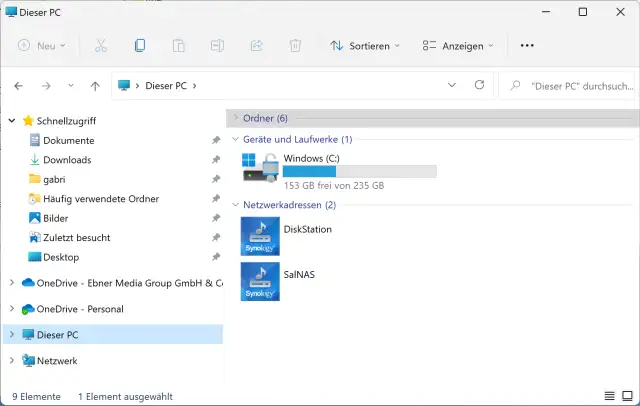640x406 pixels.
Task: Go up one folder level arrow
Action: pos(95,86)
